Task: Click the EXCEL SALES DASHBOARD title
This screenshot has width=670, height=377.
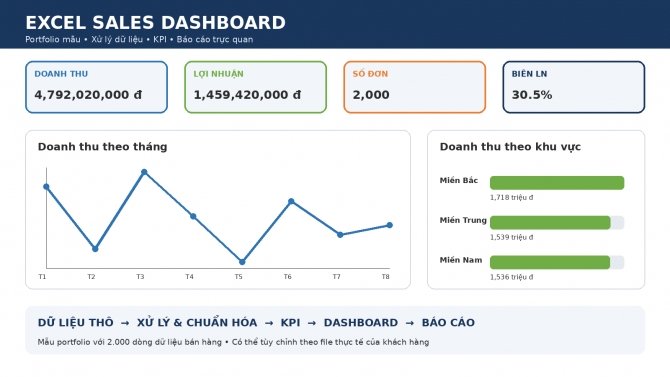Action: pyautogui.click(x=155, y=23)
